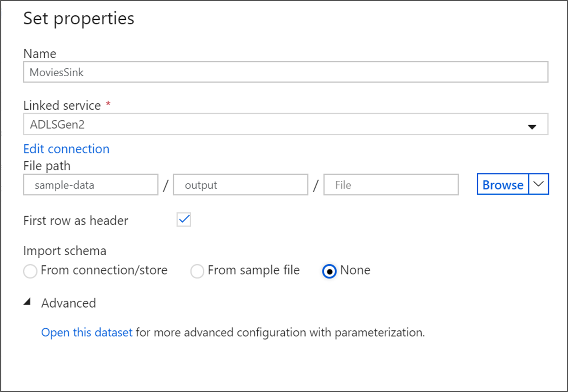Viewport: 568px width, 392px height.
Task: Click the ADLSGen2 text in Linked service box
Action: 57,124
